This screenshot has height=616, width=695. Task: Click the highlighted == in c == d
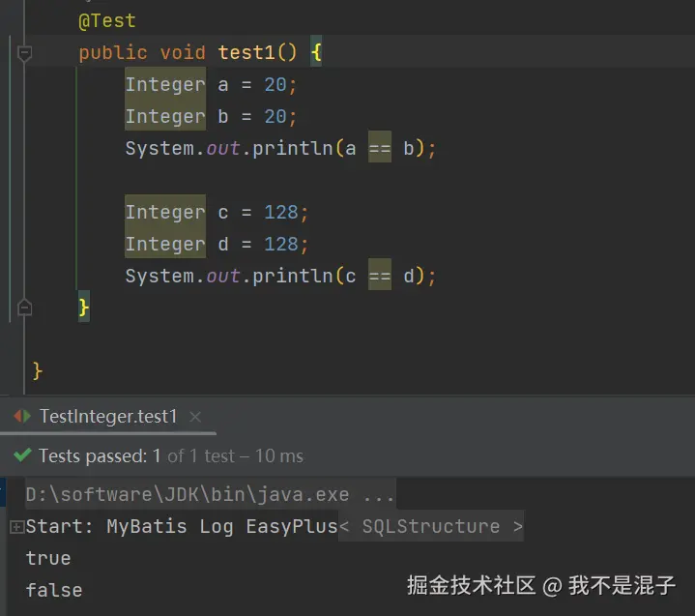pos(380,276)
